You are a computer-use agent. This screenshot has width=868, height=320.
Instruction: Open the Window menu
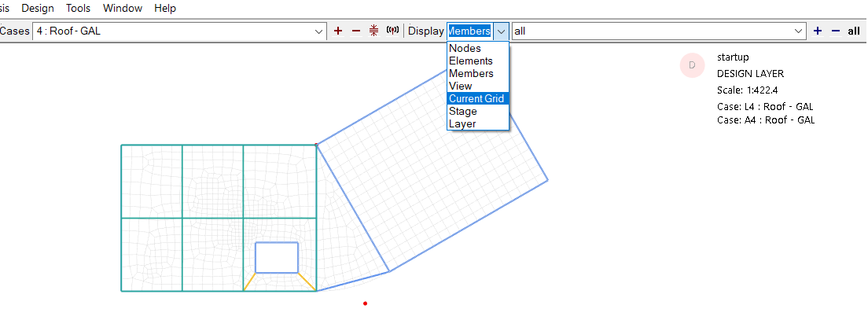123,9
